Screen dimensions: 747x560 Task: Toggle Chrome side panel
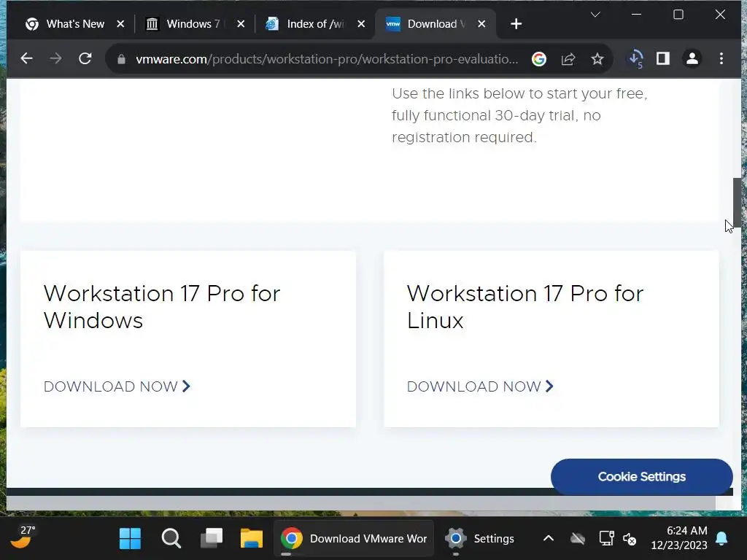(663, 58)
